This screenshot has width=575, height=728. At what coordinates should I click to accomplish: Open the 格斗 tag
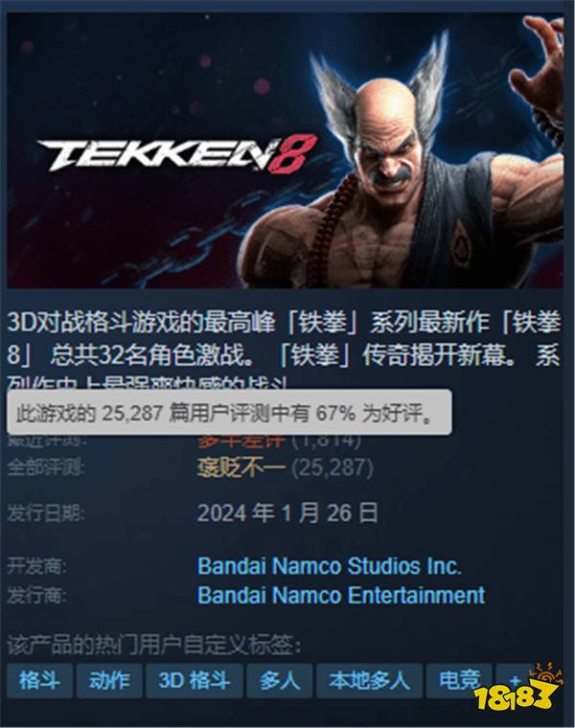click(39, 681)
